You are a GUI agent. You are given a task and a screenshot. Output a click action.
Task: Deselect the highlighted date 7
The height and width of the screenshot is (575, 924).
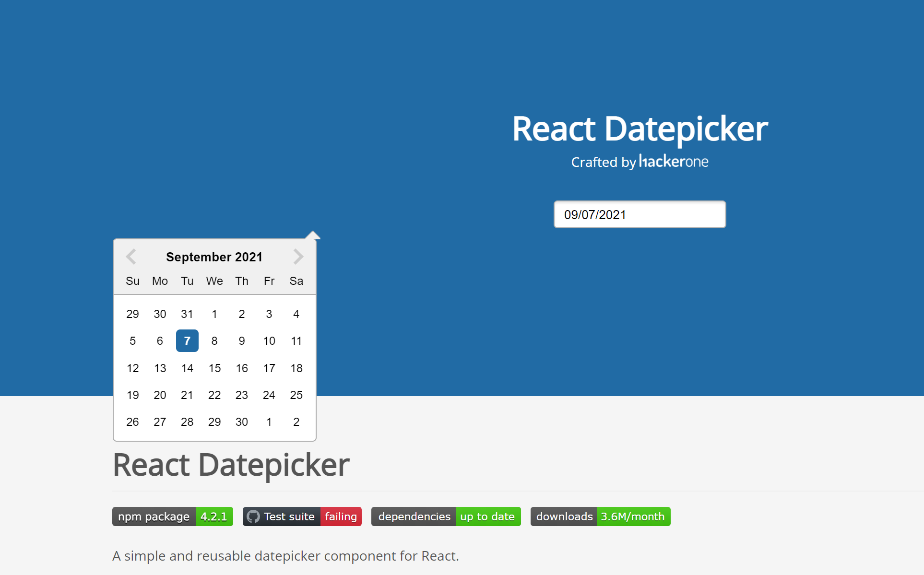tap(187, 340)
